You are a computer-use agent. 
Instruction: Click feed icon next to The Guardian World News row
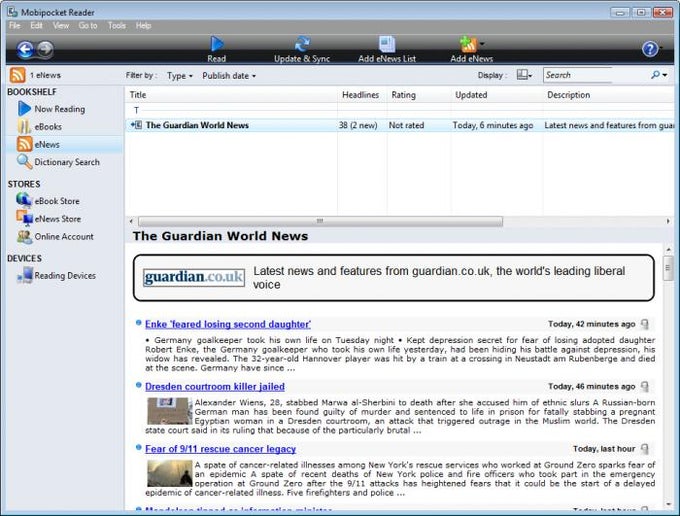(x=137, y=125)
